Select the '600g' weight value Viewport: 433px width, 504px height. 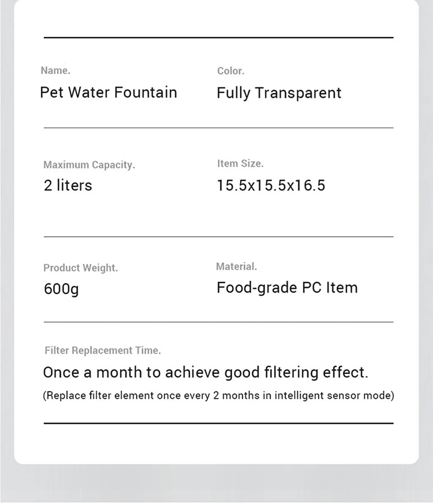pyautogui.click(x=61, y=289)
